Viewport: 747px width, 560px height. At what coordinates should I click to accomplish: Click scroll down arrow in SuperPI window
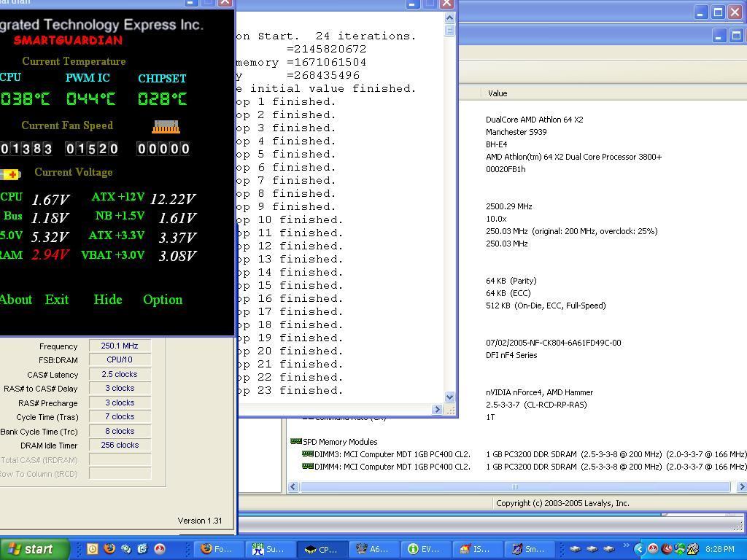click(449, 397)
